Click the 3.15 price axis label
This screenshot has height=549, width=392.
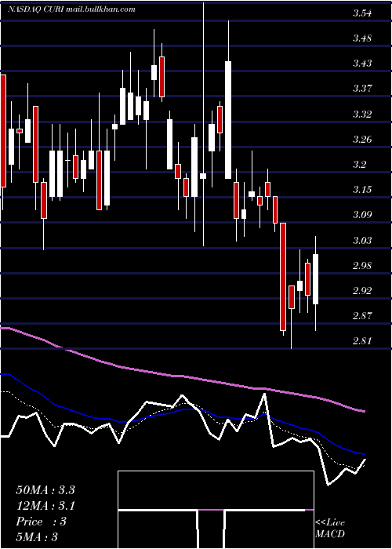(362, 190)
